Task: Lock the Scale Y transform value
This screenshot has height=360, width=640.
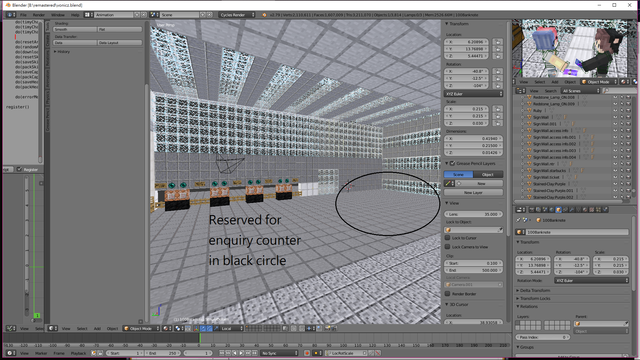Action: [x=497, y=116]
